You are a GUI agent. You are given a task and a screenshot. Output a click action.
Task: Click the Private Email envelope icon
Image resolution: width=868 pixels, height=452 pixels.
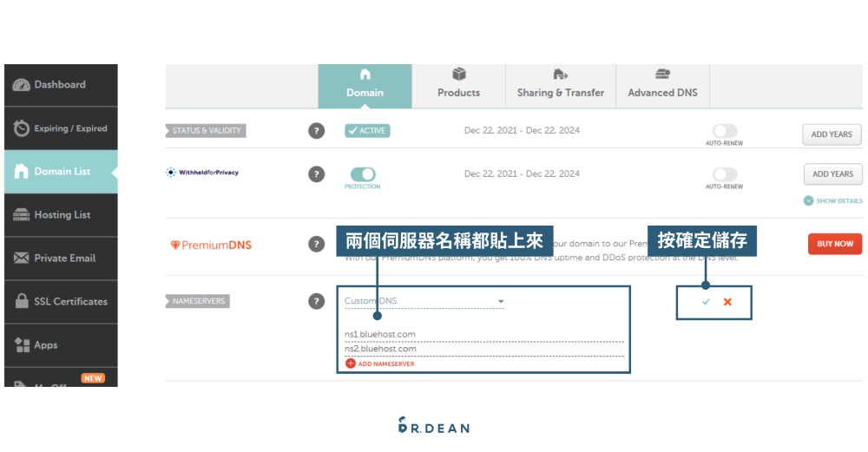(21, 258)
